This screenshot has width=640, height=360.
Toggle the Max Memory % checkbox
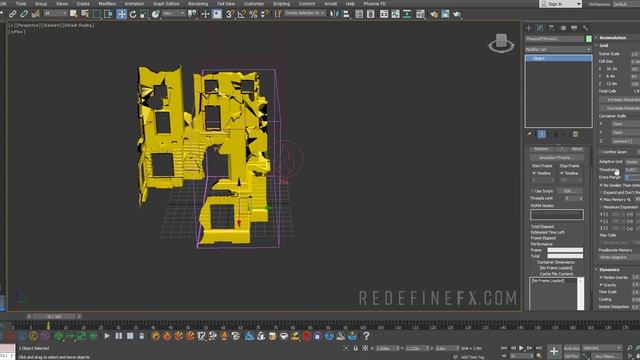tap(601, 200)
